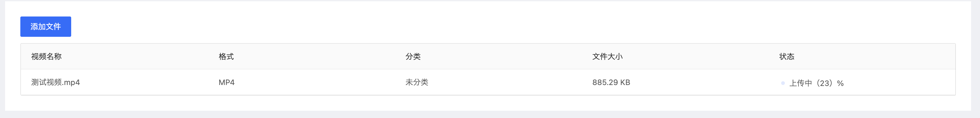Click the percent sign after upload progress
Viewport: 980px width, 118px height.
pyautogui.click(x=840, y=83)
